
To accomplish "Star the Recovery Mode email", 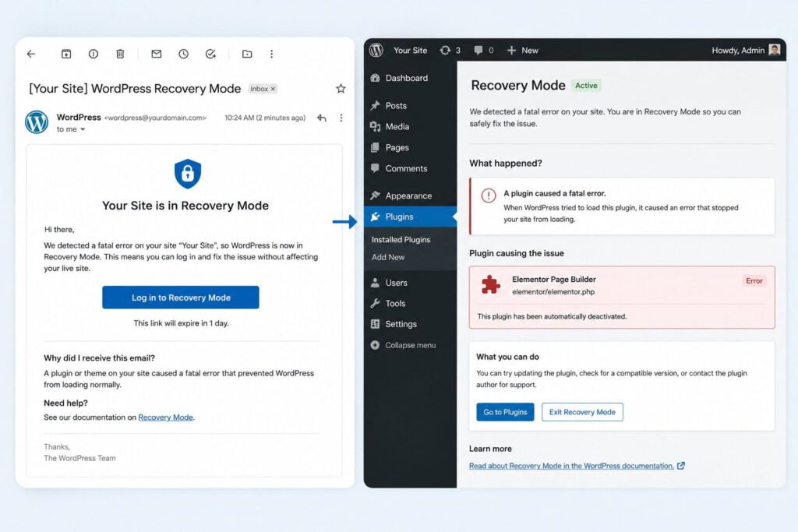I will click(x=341, y=89).
